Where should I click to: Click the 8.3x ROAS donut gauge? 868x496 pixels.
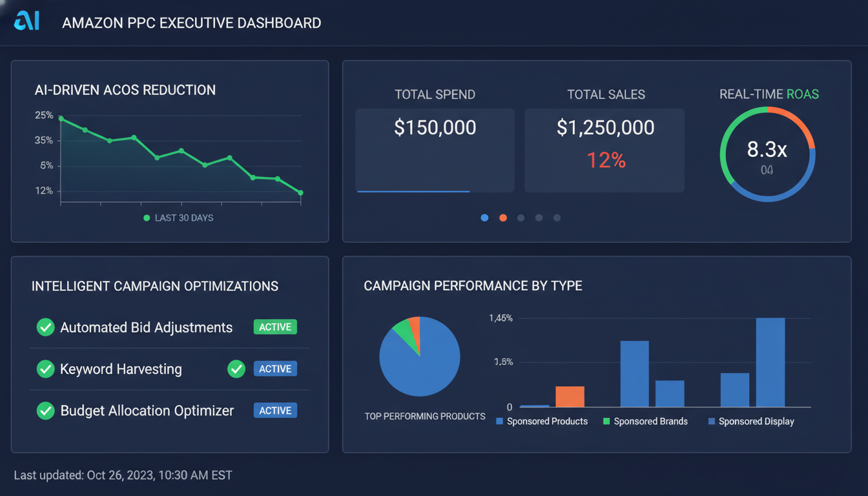[767, 154]
